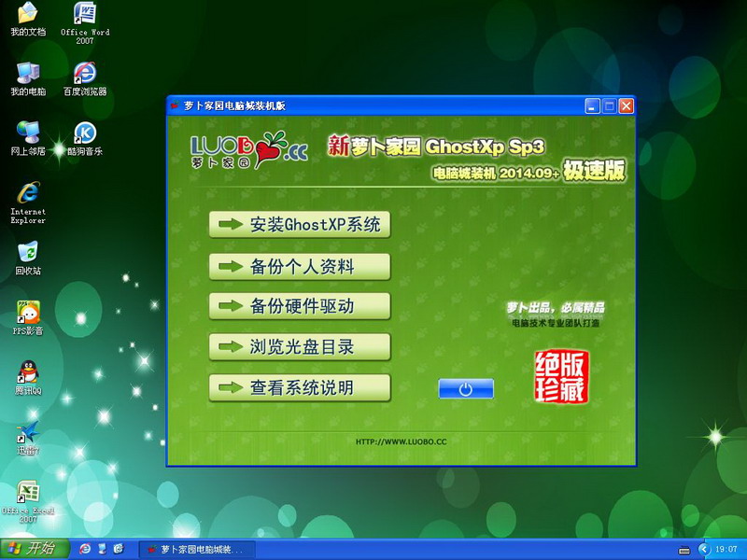Screen dimensions: 747x560
Task: Choose 备份硬件驱动 button
Action: click(x=300, y=306)
